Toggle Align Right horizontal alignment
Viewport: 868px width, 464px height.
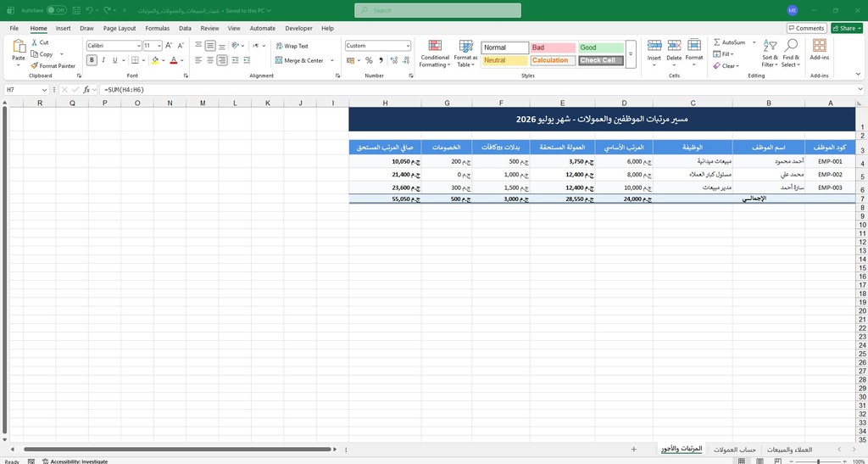click(222, 60)
